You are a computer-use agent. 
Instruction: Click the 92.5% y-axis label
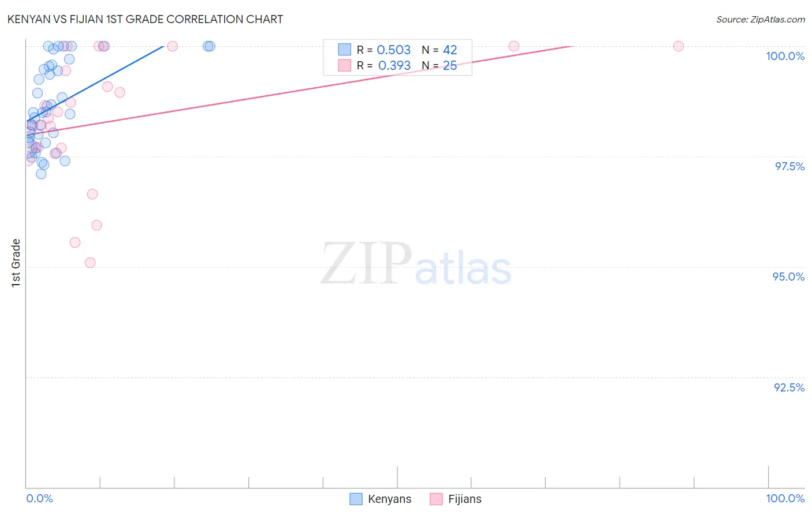[x=789, y=387]
